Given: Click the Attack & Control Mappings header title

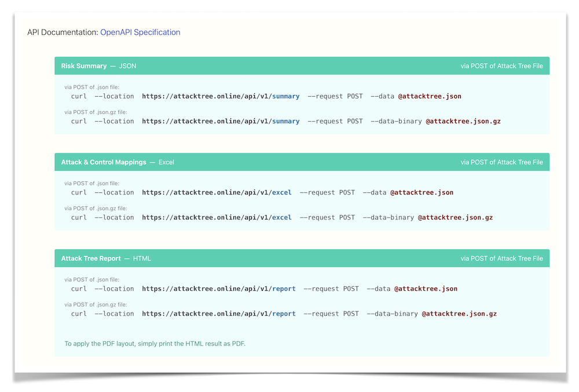Looking at the screenshot, I should [104, 162].
